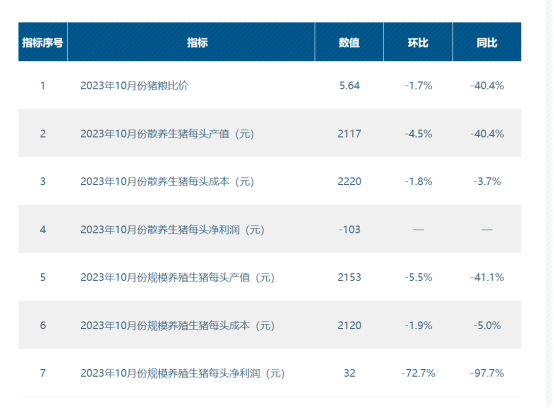Click the 同比 column header

(x=487, y=42)
